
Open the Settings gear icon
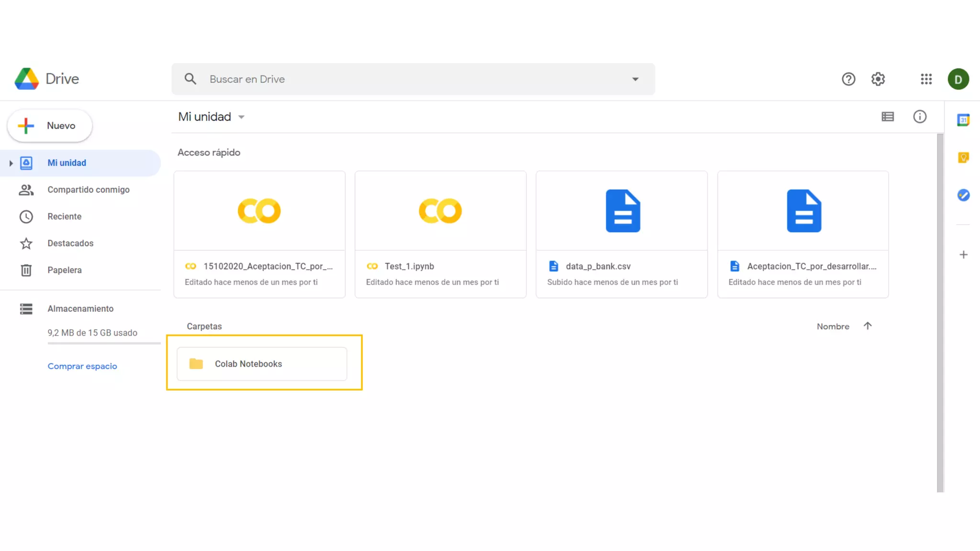[878, 79]
